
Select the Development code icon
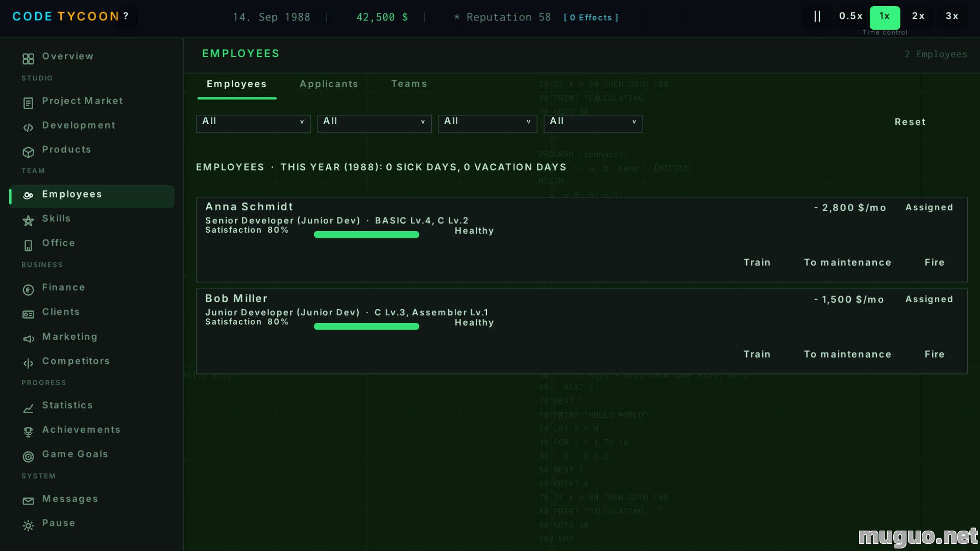coord(28,128)
